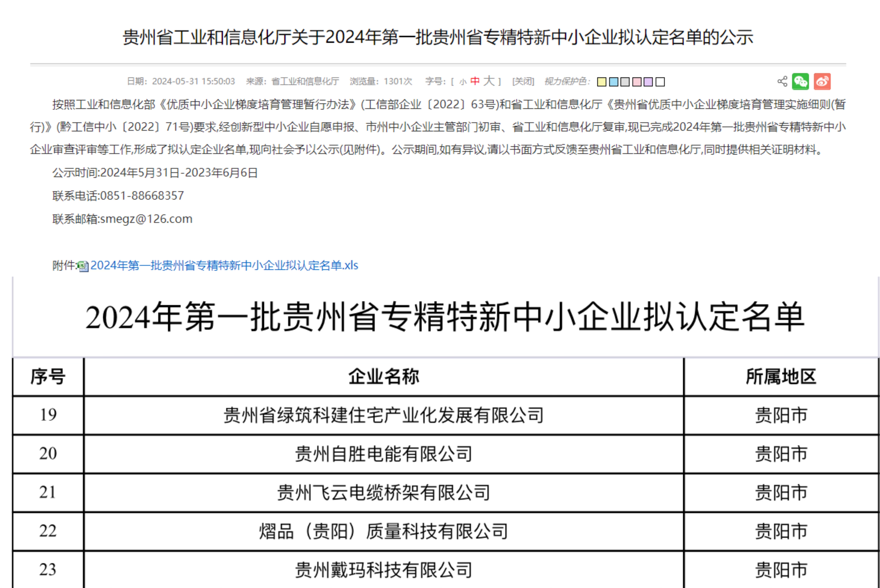
Task: Click 贵阳市 region cell in row 23
Action: coord(781,570)
